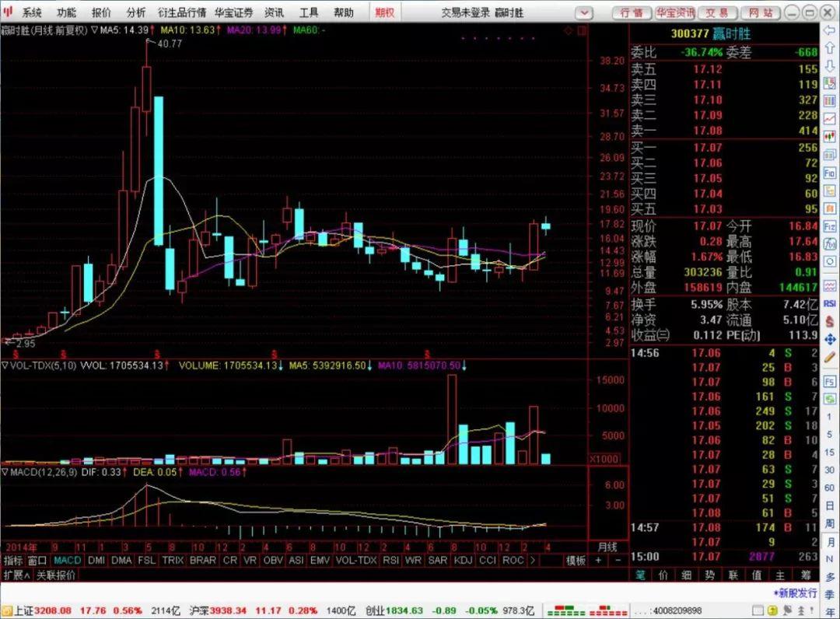Open the 系统 menu
Screen dimensions: 840x619
(x=32, y=12)
